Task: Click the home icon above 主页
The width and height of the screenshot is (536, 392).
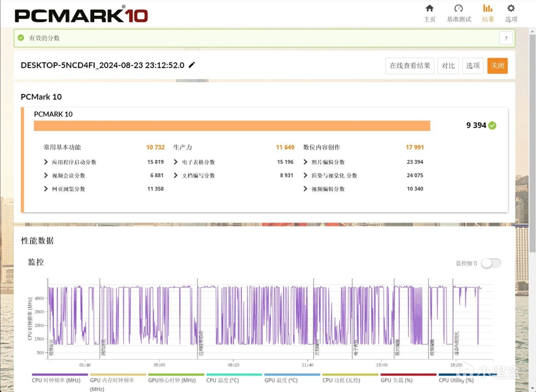Action: coord(430,8)
